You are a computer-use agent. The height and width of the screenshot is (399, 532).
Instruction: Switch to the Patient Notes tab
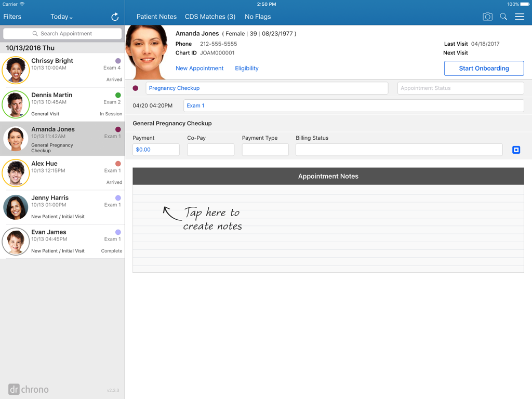(156, 16)
